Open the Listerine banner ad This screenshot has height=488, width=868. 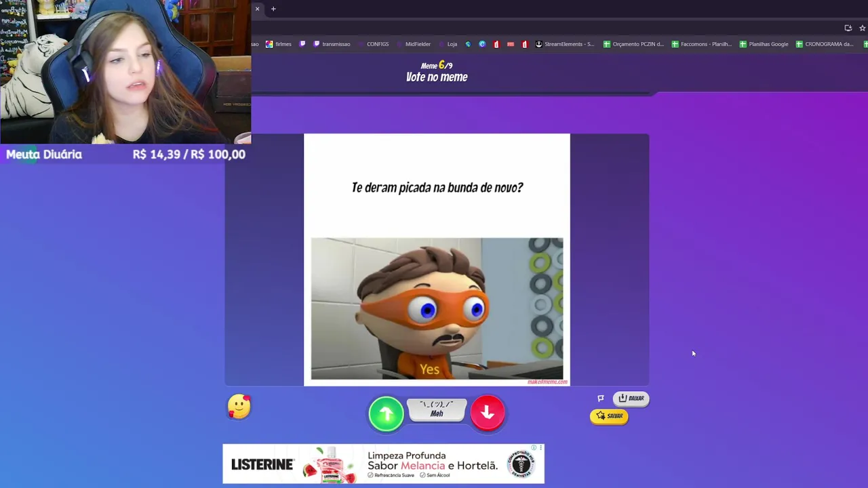[x=383, y=464]
